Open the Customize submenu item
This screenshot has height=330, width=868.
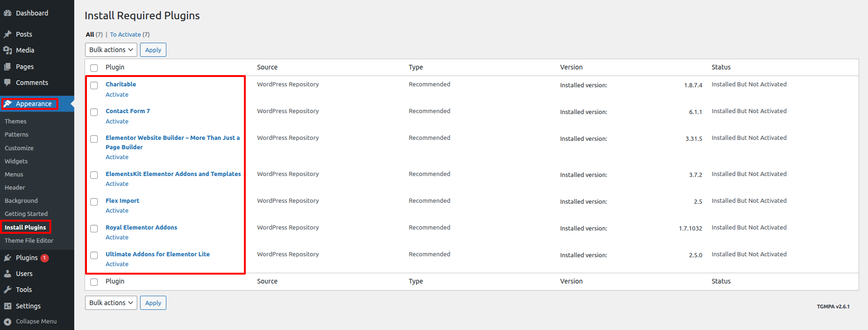coord(19,148)
